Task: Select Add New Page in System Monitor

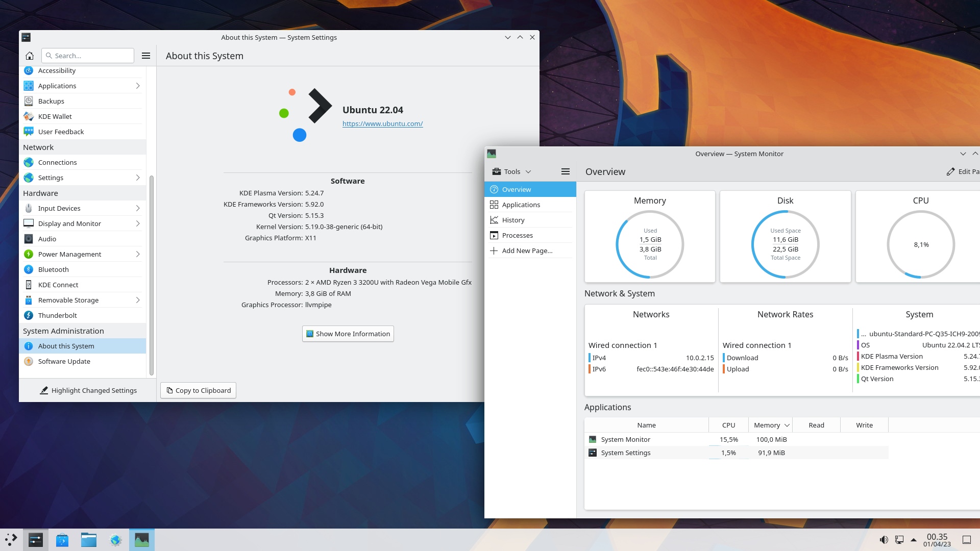Action: (x=530, y=251)
